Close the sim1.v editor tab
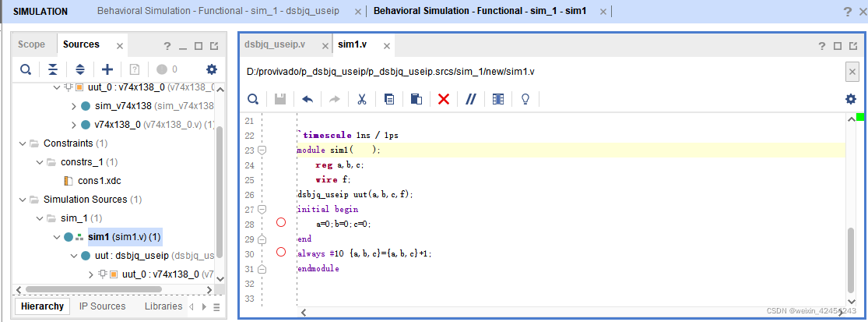 (x=387, y=46)
